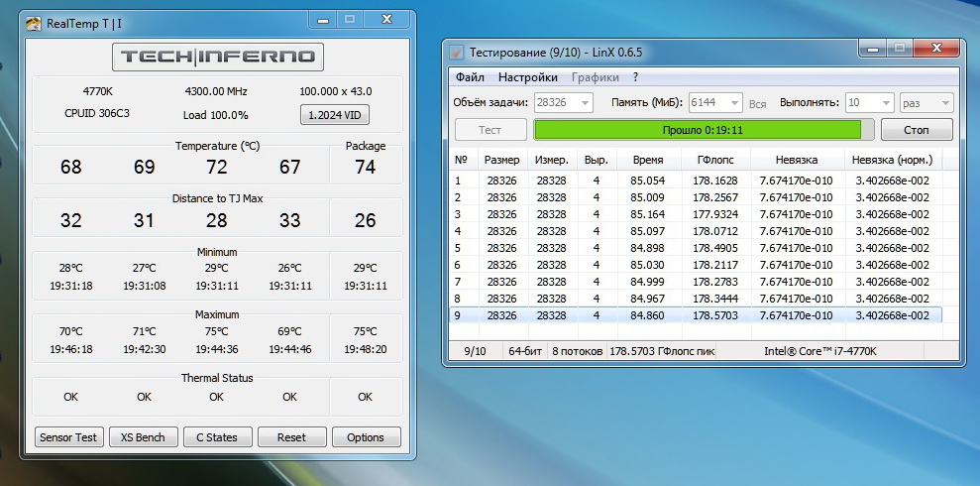Stop the LinX test with Стоп

click(x=917, y=130)
